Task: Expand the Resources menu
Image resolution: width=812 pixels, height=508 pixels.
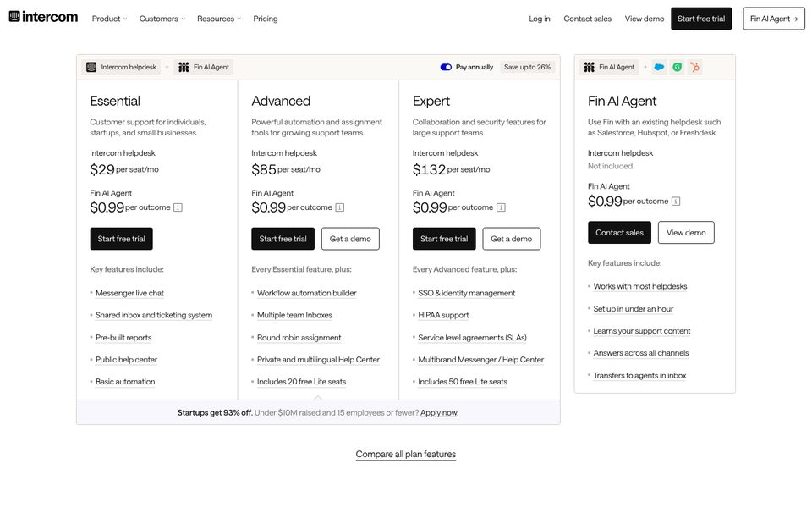Action: click(219, 19)
